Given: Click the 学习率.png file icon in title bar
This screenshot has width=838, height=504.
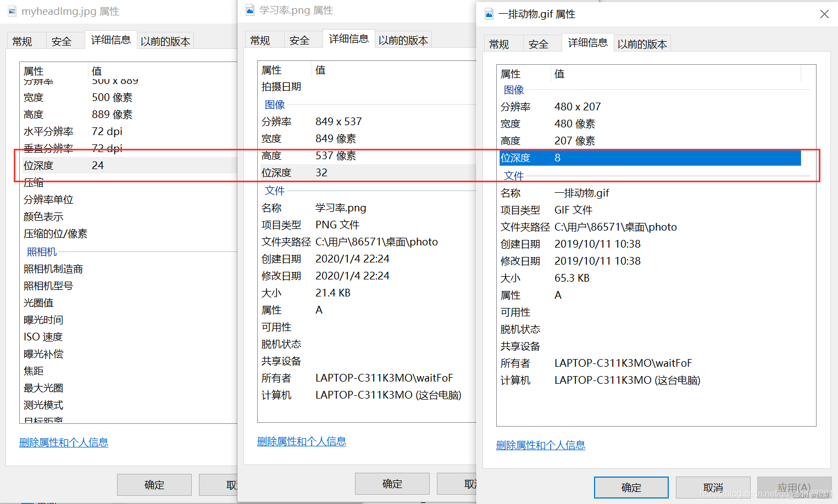Looking at the screenshot, I should 250,10.
